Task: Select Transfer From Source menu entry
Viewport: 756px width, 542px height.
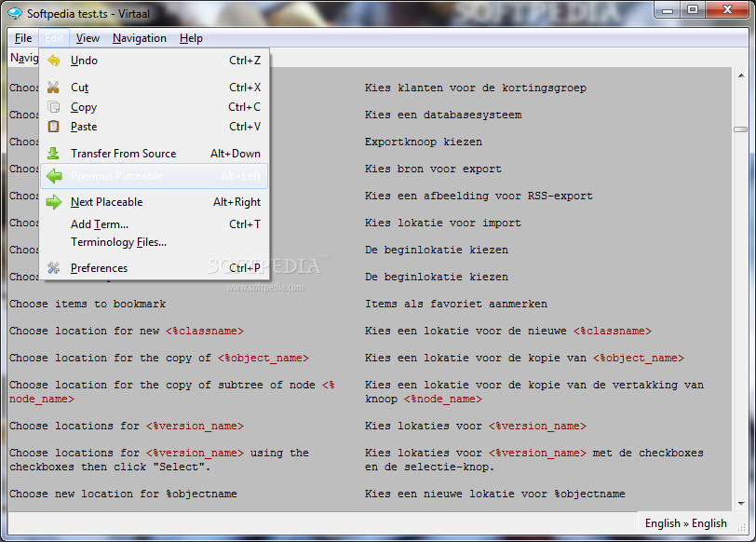Action: coord(155,154)
